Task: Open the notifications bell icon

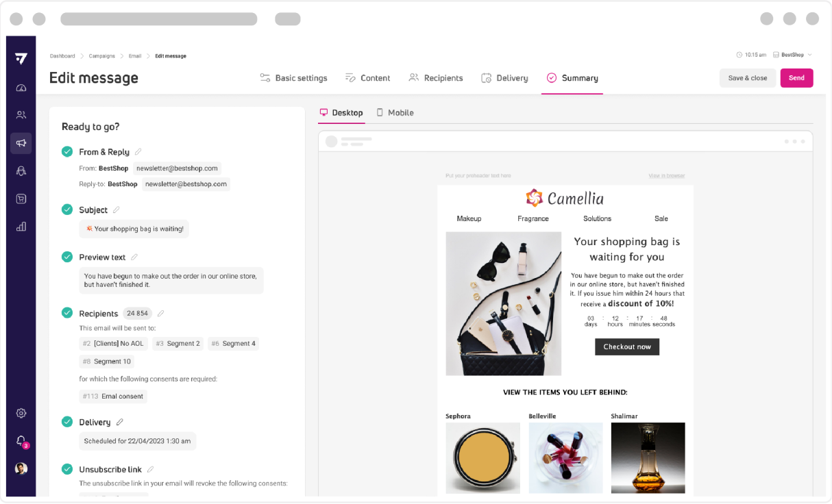Action: 21,440
